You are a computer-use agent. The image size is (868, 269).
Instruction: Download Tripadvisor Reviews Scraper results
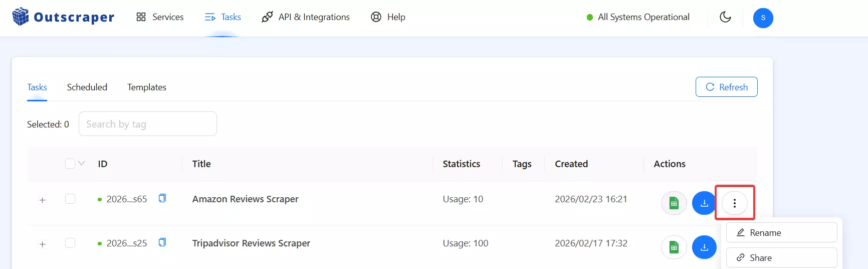[704, 247]
